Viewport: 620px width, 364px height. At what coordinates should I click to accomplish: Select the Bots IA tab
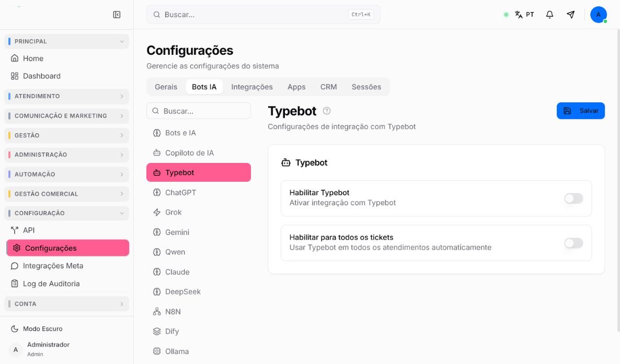coord(204,87)
